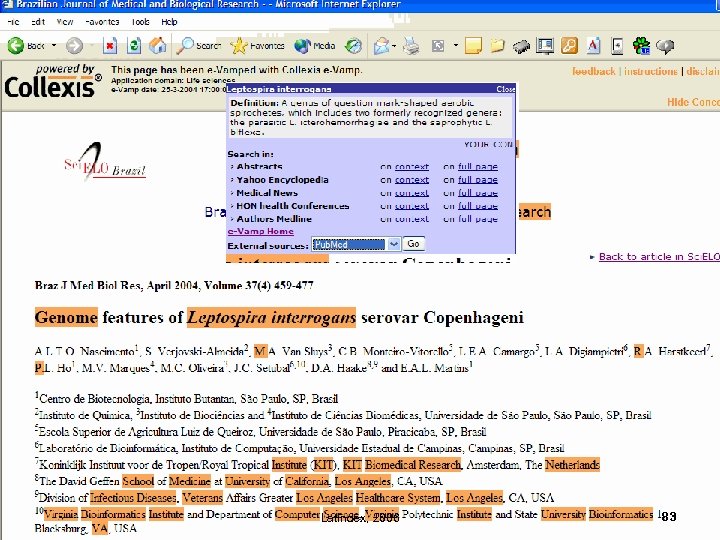Click the green clover toolbar icon
The image size is (720, 540).
pyautogui.click(x=641, y=46)
